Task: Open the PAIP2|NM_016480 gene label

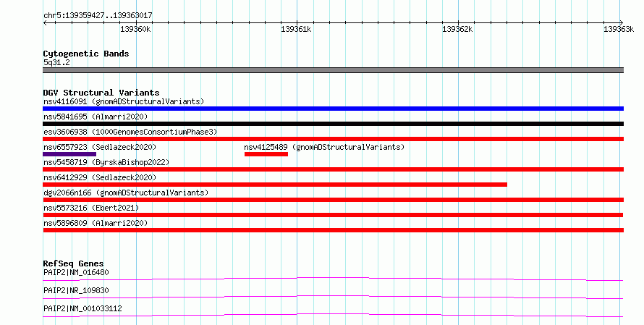Action: 76,272
